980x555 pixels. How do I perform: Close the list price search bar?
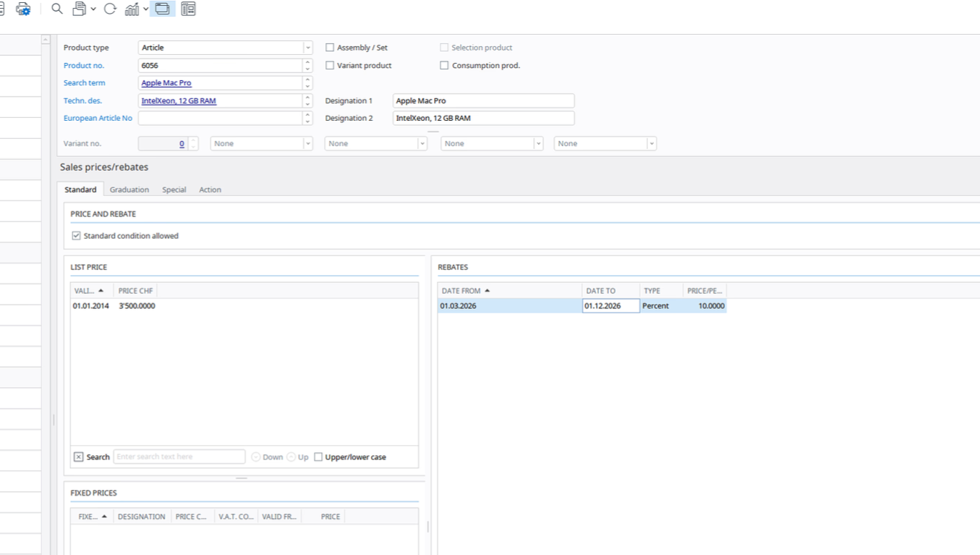tap(79, 457)
